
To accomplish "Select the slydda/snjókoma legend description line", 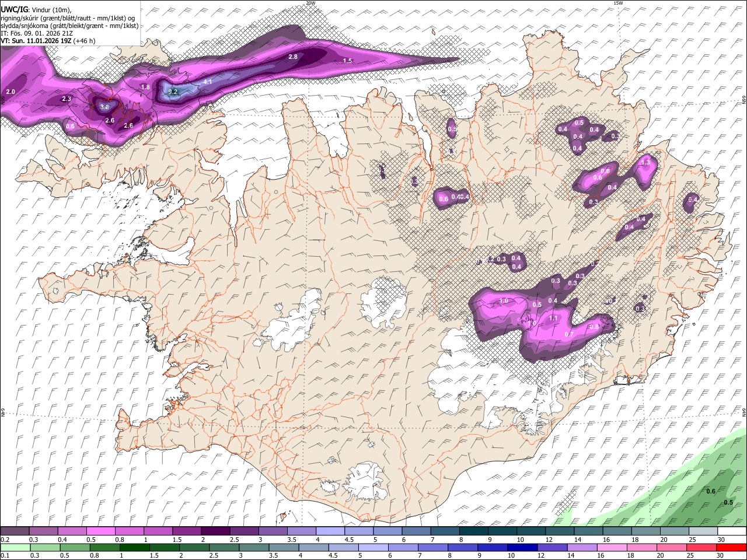I will tap(69, 26).
